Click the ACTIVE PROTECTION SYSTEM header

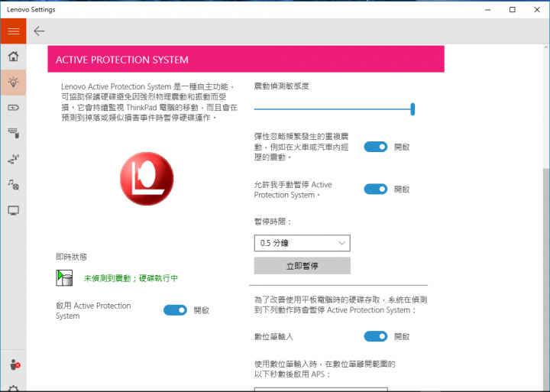click(246, 59)
